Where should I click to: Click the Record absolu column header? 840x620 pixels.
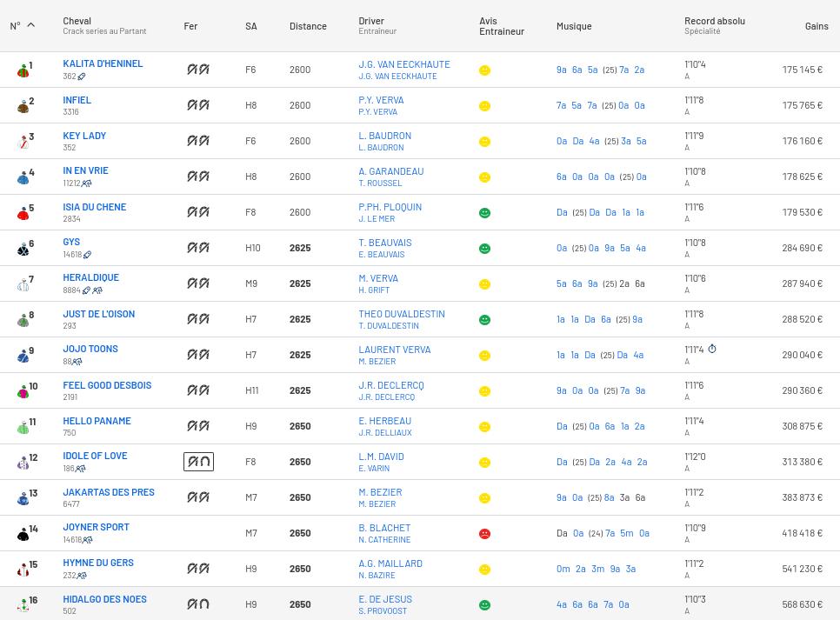(714, 21)
